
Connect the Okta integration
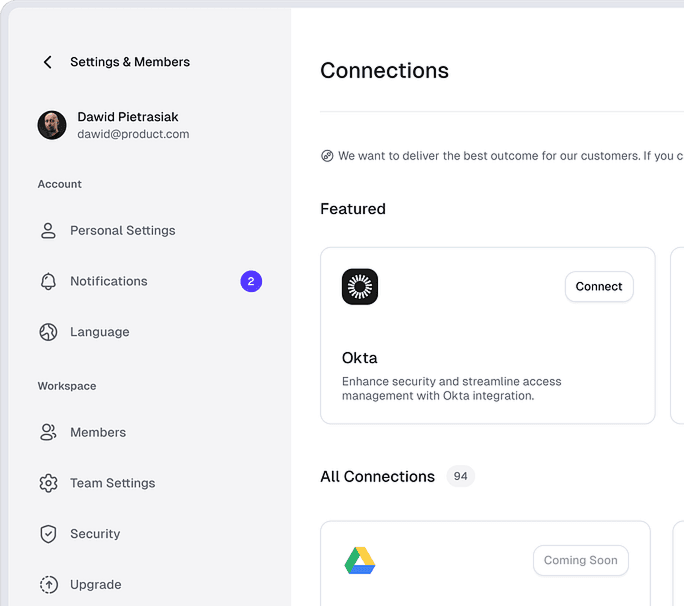pyautogui.click(x=599, y=287)
